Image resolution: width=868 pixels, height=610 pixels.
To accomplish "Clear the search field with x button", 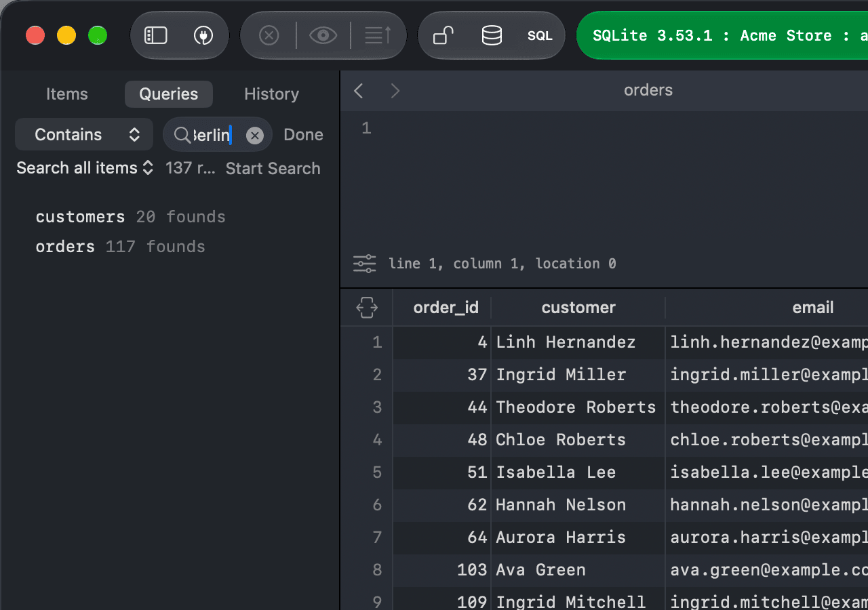I will 254,136.
